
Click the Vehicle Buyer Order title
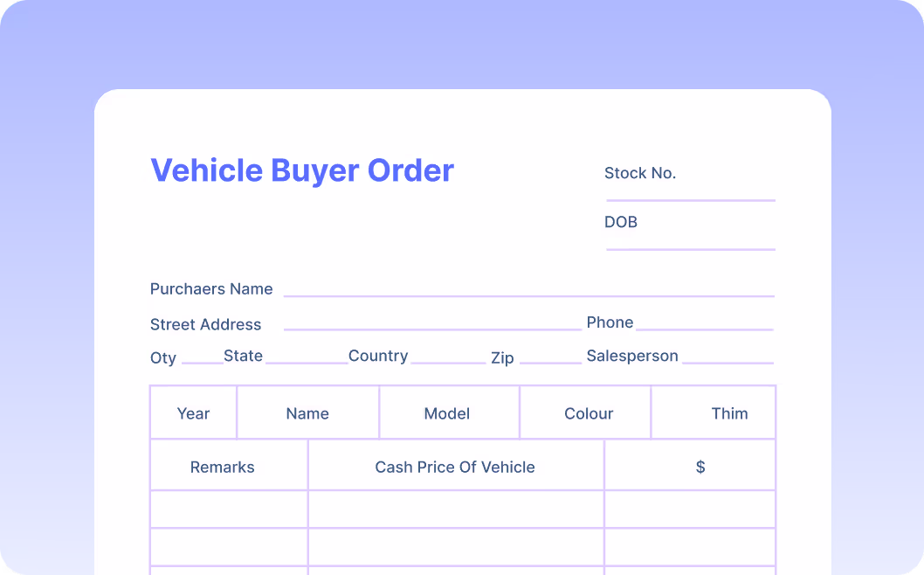pyautogui.click(x=302, y=170)
